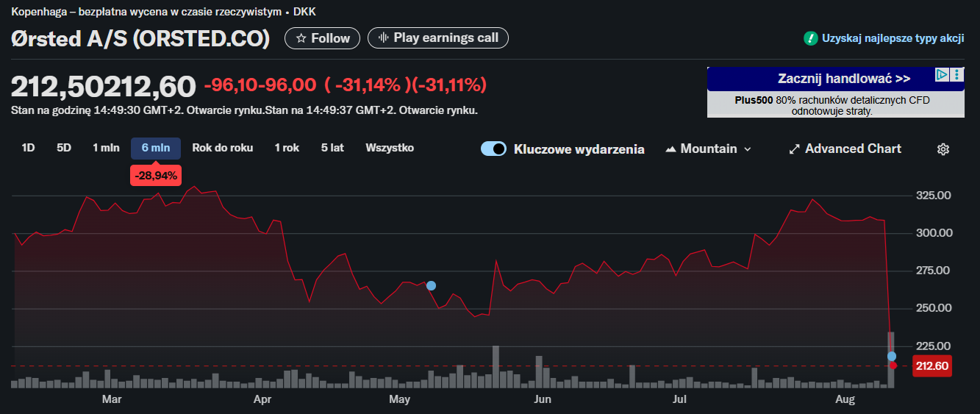The width and height of the screenshot is (980, 414).
Task: Click the AdChoices icon on the ad
Action: 943,75
